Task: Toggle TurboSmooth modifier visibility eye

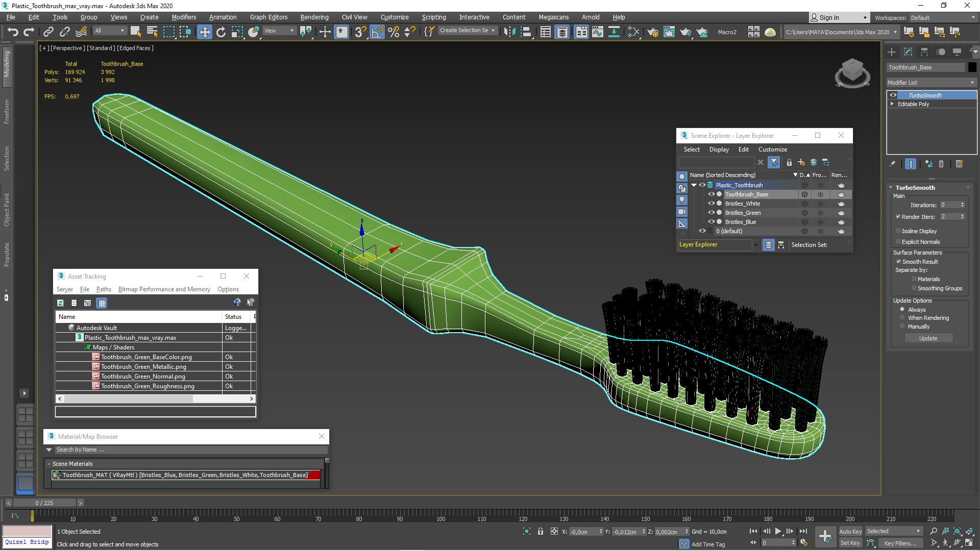Action: 893,95
